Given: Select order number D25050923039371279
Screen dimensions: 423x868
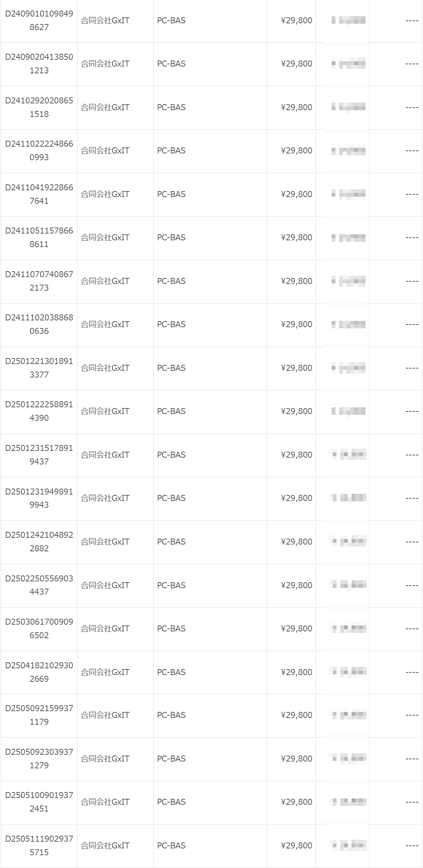Looking at the screenshot, I should 39,759.
